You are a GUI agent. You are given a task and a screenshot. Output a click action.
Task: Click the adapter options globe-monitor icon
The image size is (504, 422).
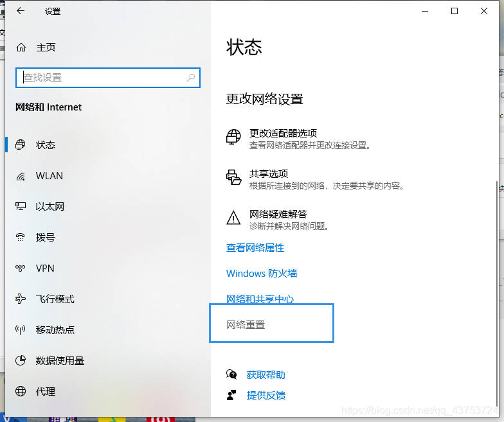point(233,137)
